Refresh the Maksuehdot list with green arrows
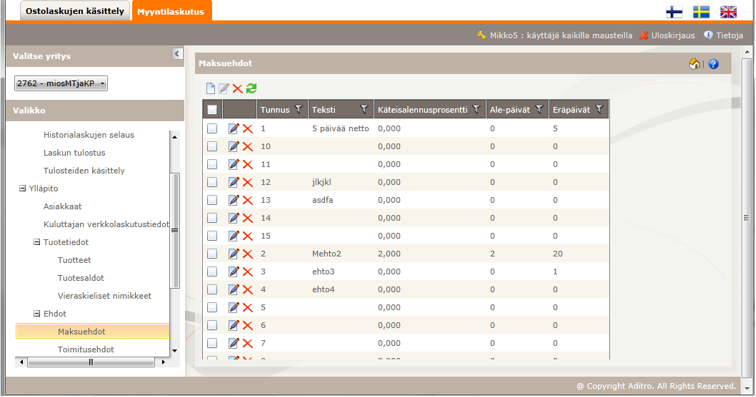Image resolution: width=756 pixels, height=397 pixels. (x=251, y=88)
